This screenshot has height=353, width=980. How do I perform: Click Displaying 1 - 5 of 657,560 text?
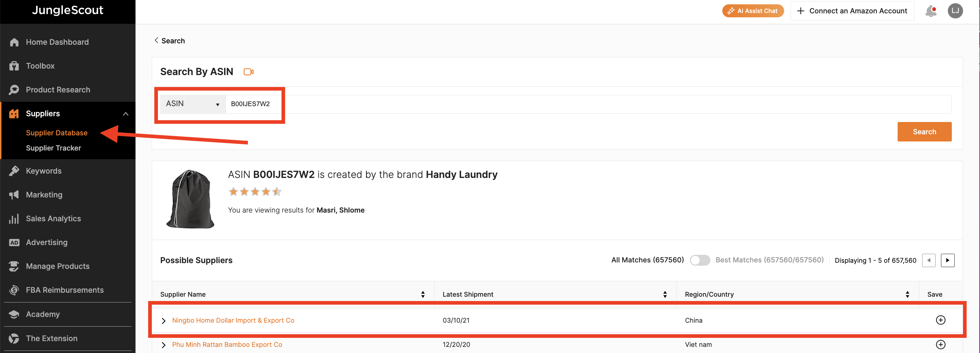click(875, 261)
